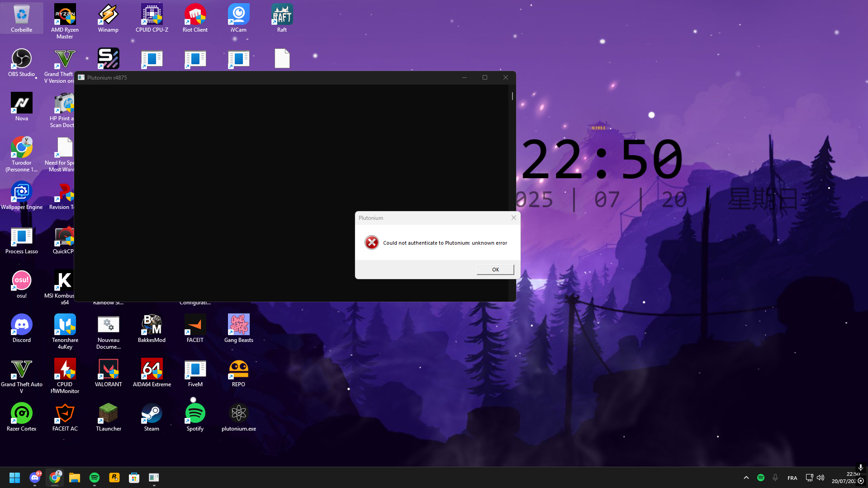Select the Discord desktop icon
This screenshot has height=488, width=868.
21,329
